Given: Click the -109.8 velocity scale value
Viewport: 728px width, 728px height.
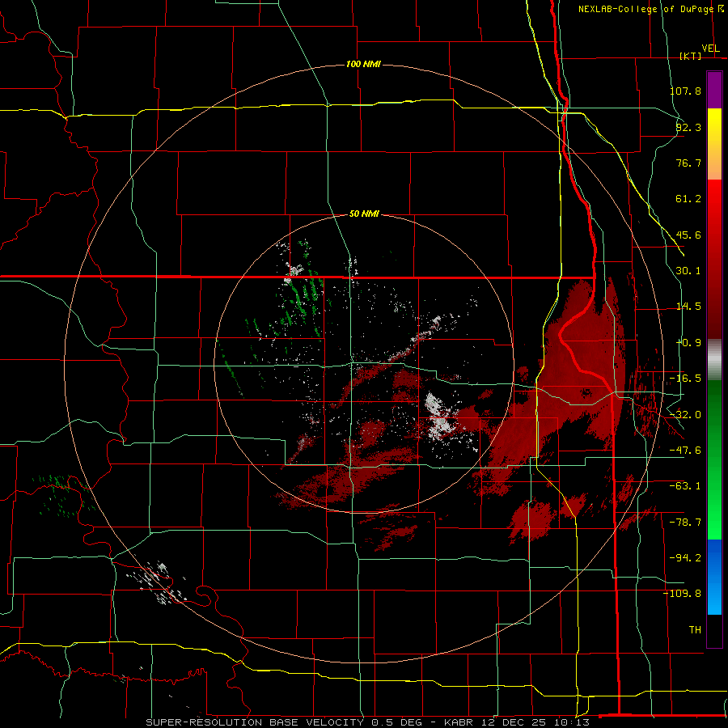Looking at the screenshot, I should coord(683,594).
